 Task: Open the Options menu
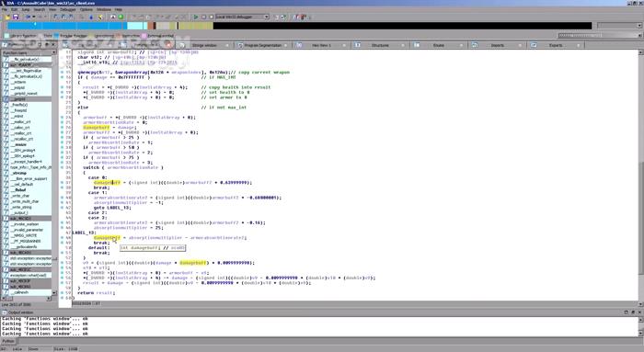point(86,9)
